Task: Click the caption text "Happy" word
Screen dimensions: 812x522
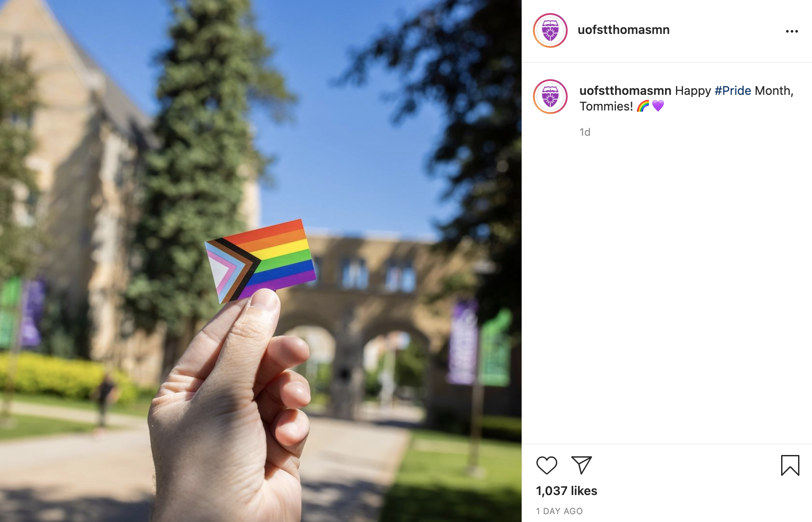Action: [x=693, y=90]
